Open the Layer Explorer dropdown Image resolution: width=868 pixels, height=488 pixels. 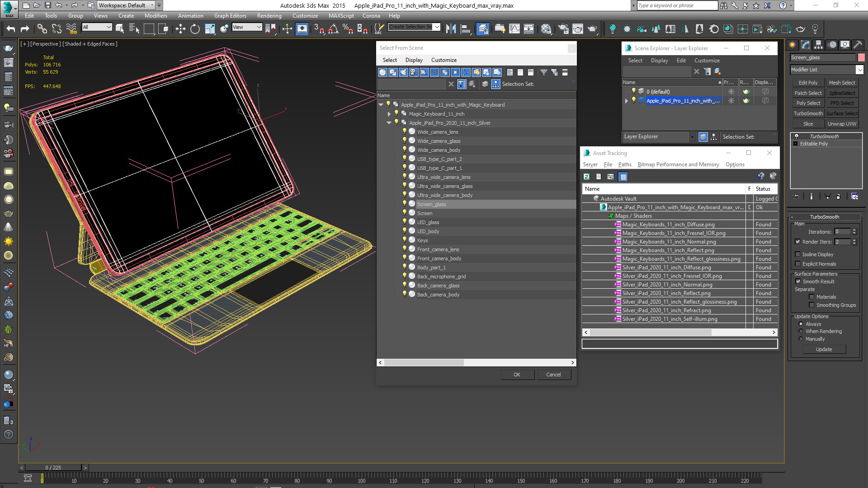click(x=692, y=136)
